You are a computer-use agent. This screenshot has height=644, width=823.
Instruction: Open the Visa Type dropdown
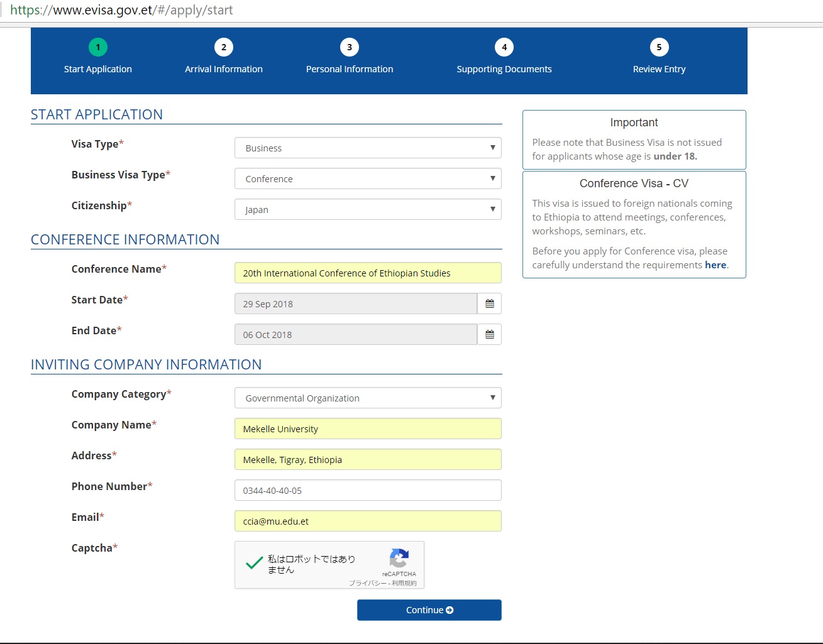[x=368, y=148]
